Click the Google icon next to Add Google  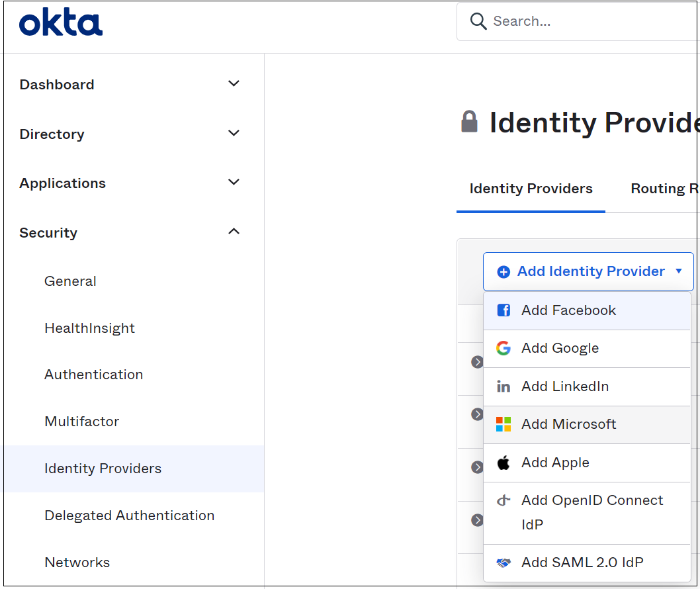(503, 348)
